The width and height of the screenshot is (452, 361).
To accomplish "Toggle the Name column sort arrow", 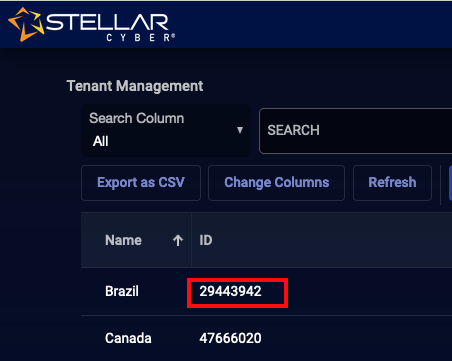I will (x=178, y=240).
